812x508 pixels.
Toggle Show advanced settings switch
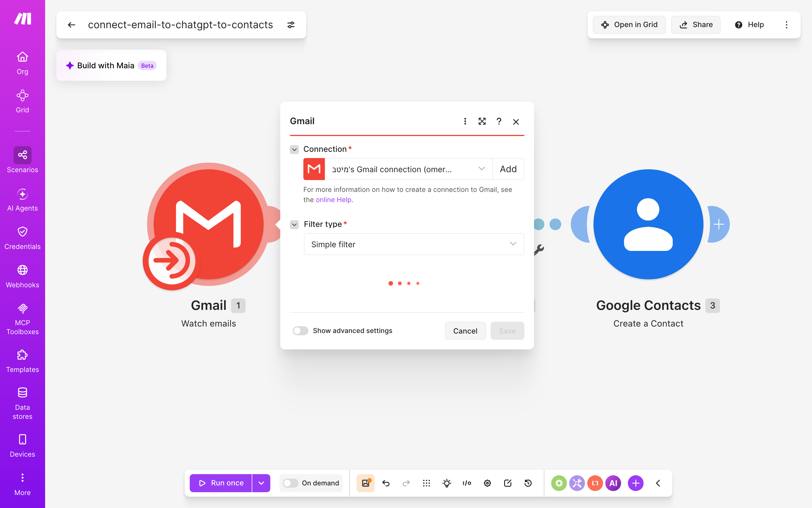coord(300,331)
